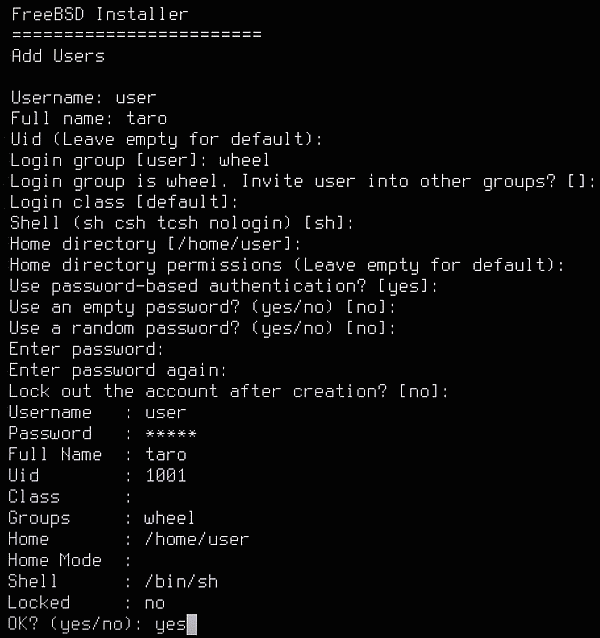Click the Home directory permissions prompt
This screenshot has height=638, width=600.
tap(287, 265)
